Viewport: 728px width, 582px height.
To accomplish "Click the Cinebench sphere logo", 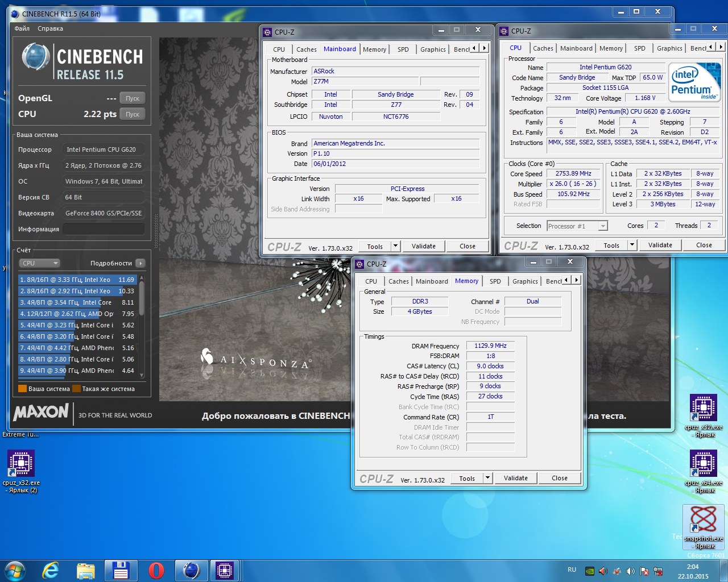I will (x=35, y=58).
